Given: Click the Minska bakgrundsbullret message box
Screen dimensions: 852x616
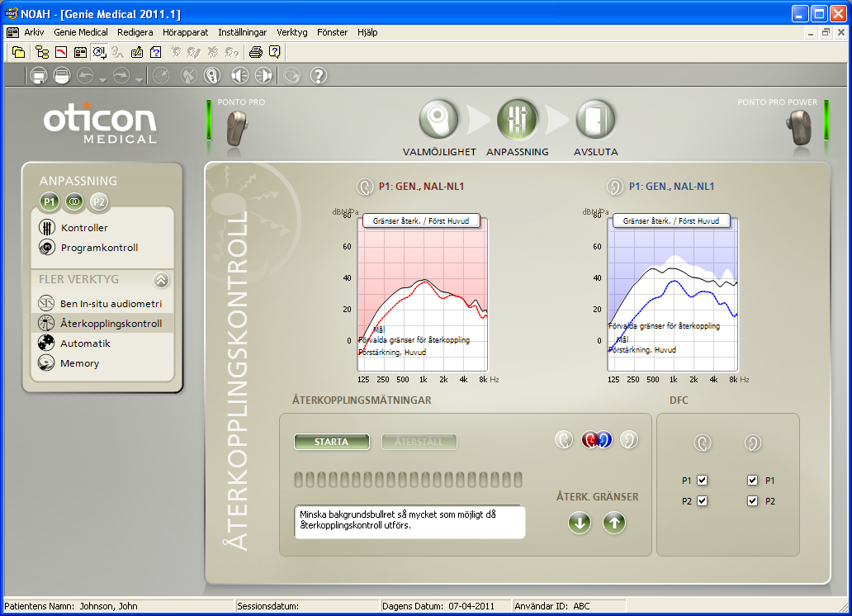Looking at the screenshot, I should click(x=409, y=522).
